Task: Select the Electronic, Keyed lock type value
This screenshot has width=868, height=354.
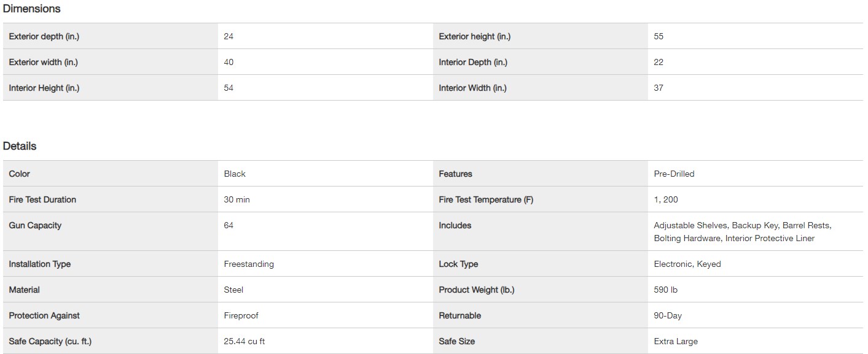Action: tap(687, 264)
